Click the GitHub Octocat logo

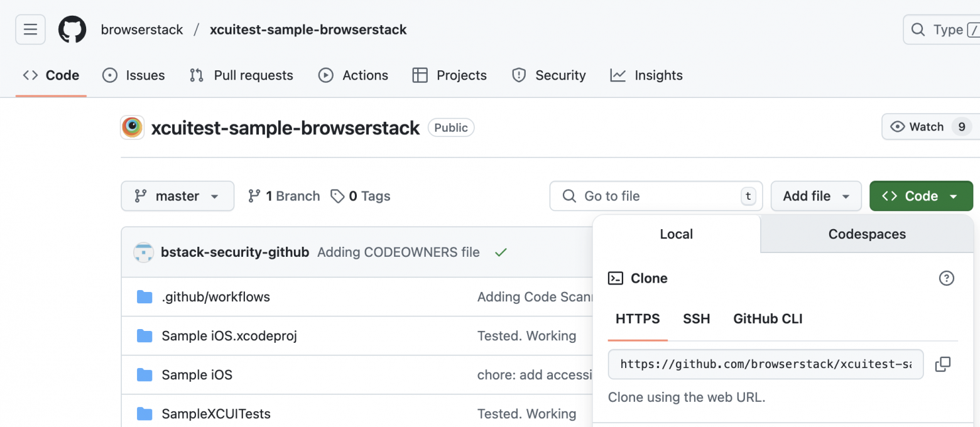pyautogui.click(x=72, y=30)
